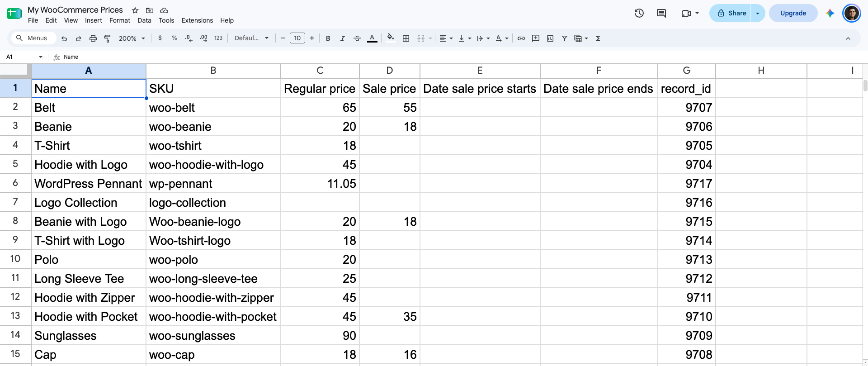Select row 7 header
The image size is (868, 366).
[15, 202]
